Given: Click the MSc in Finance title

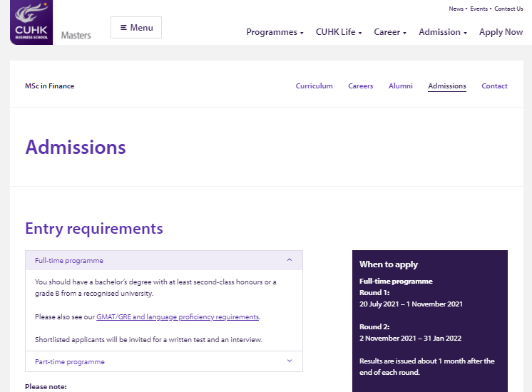Looking at the screenshot, I should pos(50,86).
